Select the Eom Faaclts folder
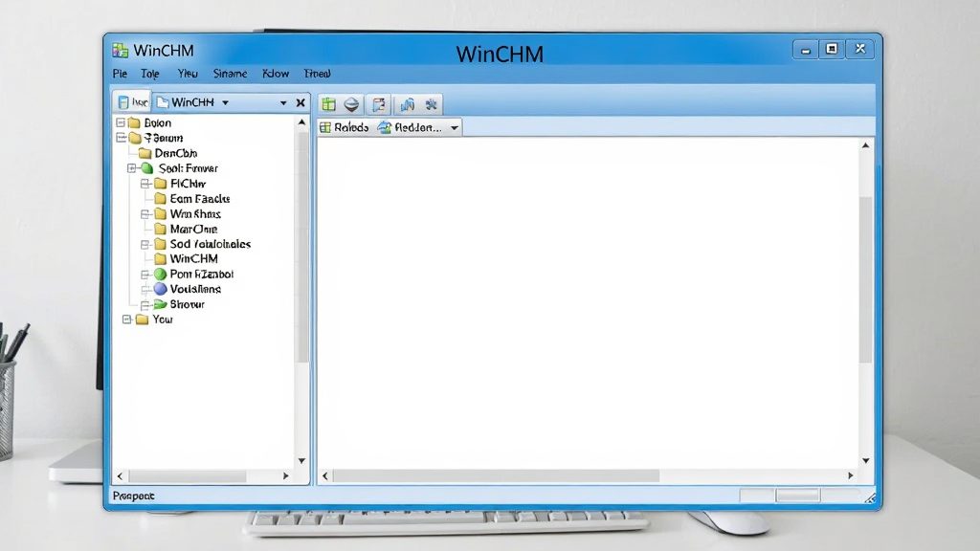The height and width of the screenshot is (551, 980). tap(192, 199)
